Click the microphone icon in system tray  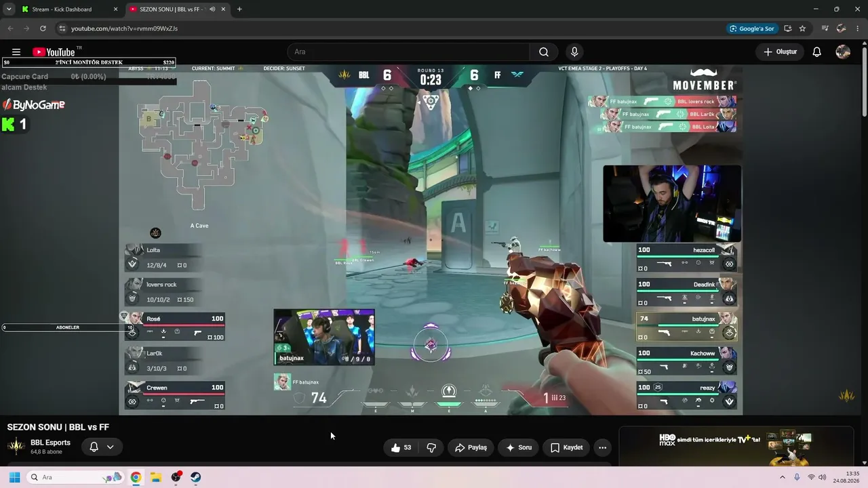[x=797, y=477]
